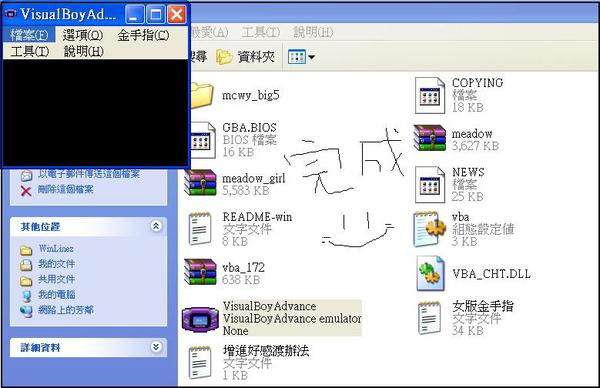The width and height of the screenshot is (600, 388).
Task: Click the email envelope icon in sidebar
Action: (x=26, y=175)
